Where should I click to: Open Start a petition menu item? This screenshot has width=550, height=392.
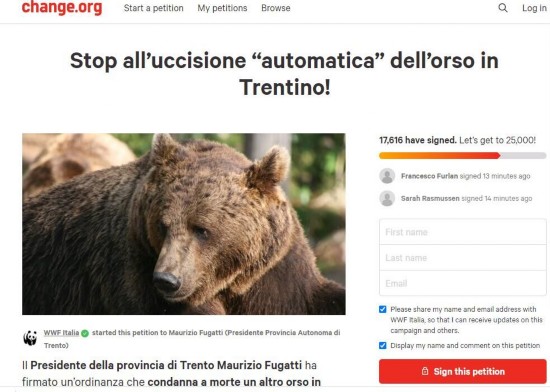click(x=154, y=8)
